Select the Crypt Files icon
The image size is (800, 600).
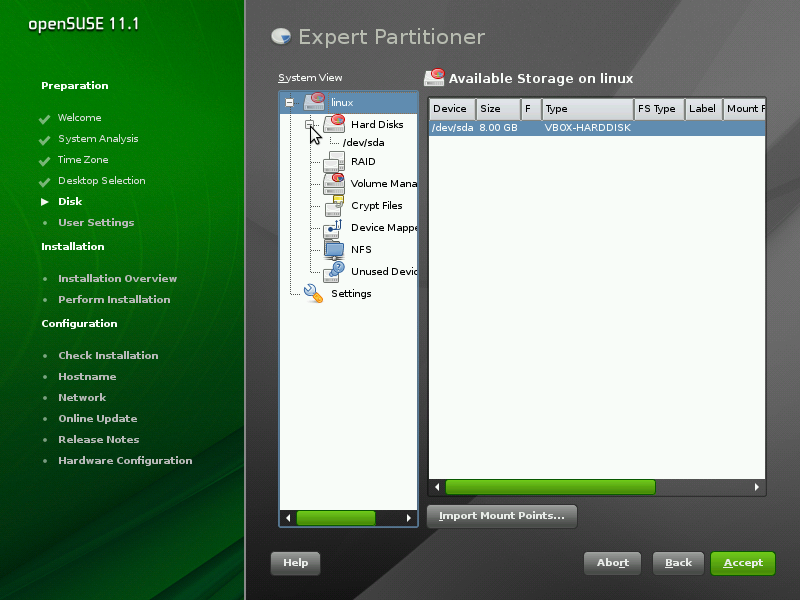tap(334, 205)
